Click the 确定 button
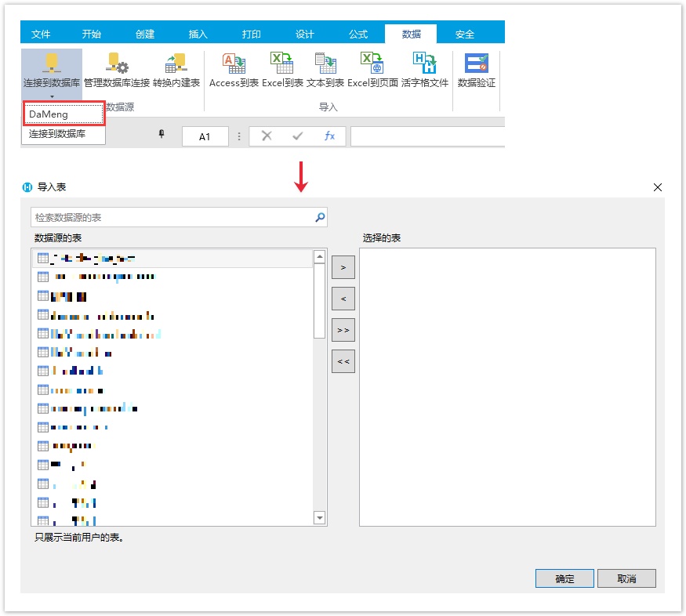The height and width of the screenshot is (616, 686). 564,578
